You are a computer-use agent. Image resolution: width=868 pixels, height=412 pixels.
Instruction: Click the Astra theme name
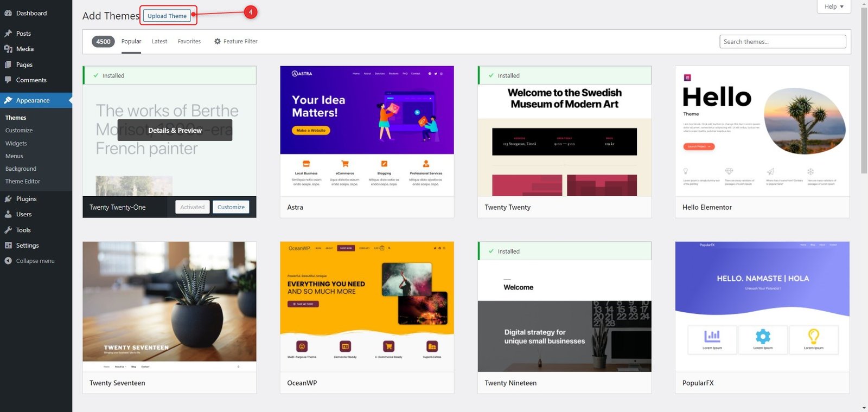pyautogui.click(x=295, y=207)
